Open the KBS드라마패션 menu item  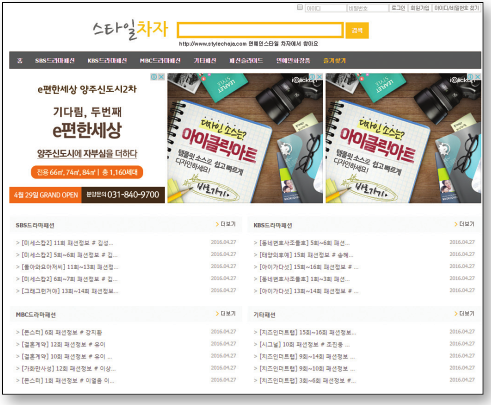pyautogui.click(x=107, y=61)
